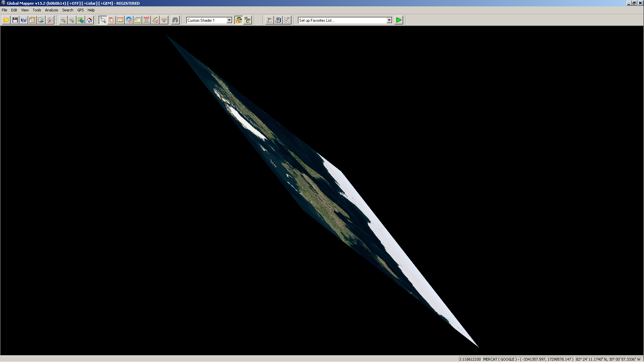Viewport: 644px width, 362px height.
Task: Click the Save Workspace floppy icon
Action: (x=15, y=20)
